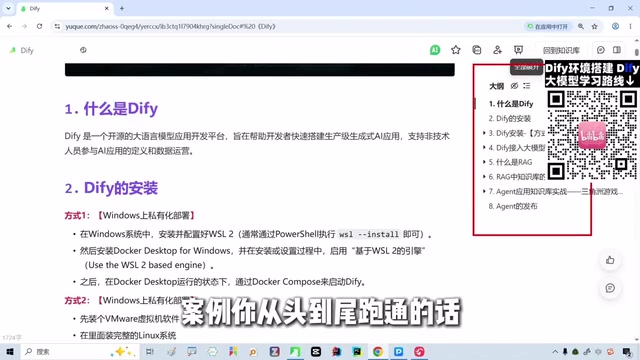This screenshot has height=360, width=640.
Task: Click the wsl --install inline code
Action: pos(369,234)
